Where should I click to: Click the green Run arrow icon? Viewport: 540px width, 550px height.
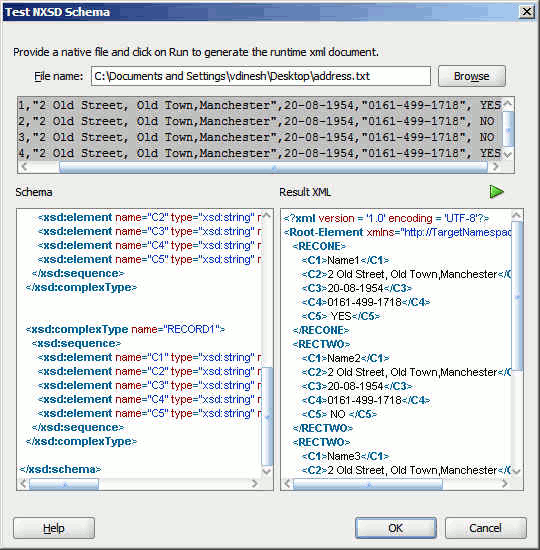coord(496,192)
